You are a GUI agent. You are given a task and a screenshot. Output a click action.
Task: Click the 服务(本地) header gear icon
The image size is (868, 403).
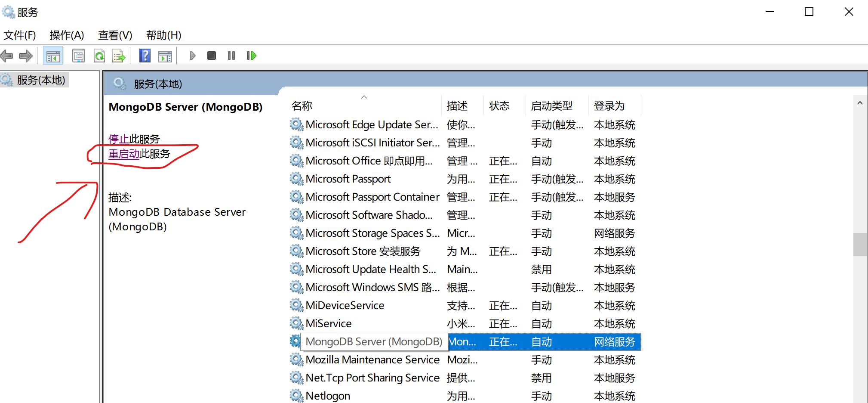point(120,84)
